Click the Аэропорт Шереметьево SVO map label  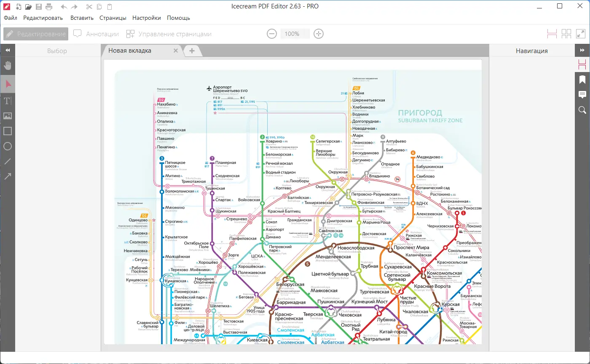click(x=231, y=88)
